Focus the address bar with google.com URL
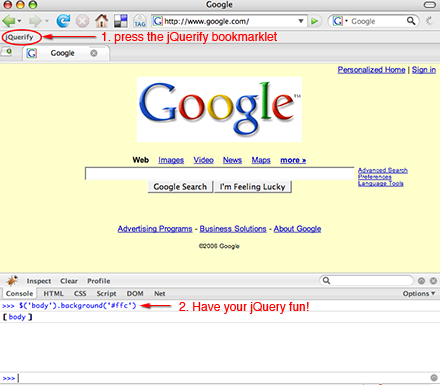The height and width of the screenshot is (385, 440). (x=229, y=21)
